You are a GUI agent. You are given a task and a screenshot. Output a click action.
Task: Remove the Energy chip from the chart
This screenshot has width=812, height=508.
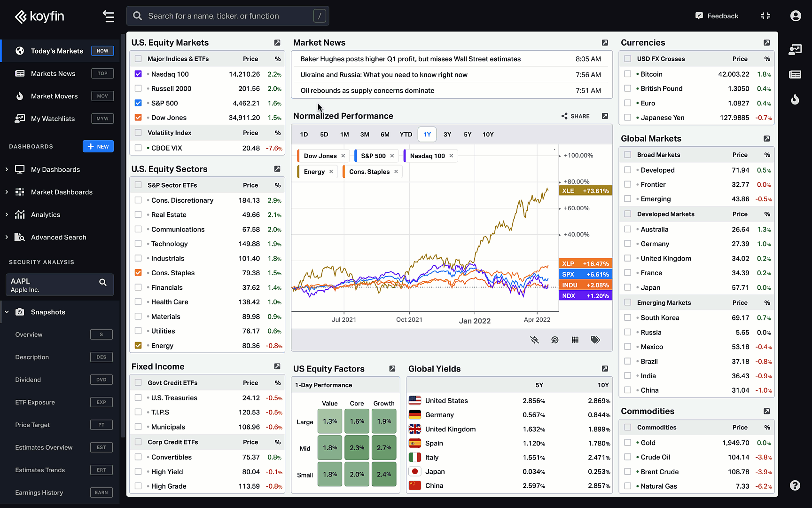coord(332,171)
